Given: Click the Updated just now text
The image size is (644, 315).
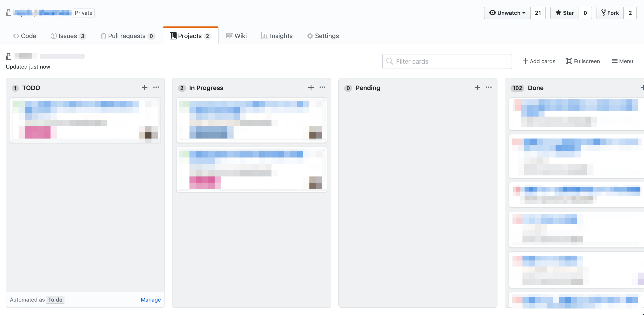Looking at the screenshot, I should coord(28,67).
